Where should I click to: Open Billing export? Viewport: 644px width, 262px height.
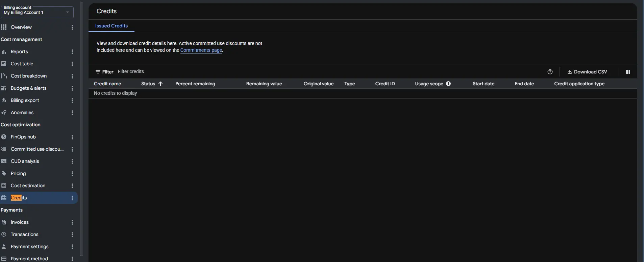[x=25, y=100]
